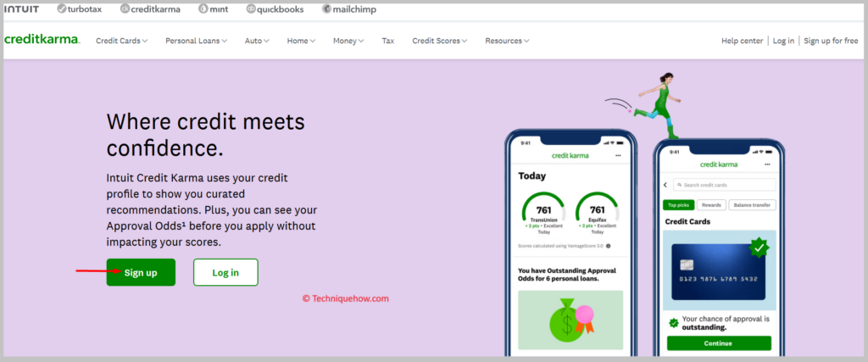This screenshot has width=868, height=362.
Task: Click 'Outstanding Approval Odds' text on phone
Action: pos(567,275)
